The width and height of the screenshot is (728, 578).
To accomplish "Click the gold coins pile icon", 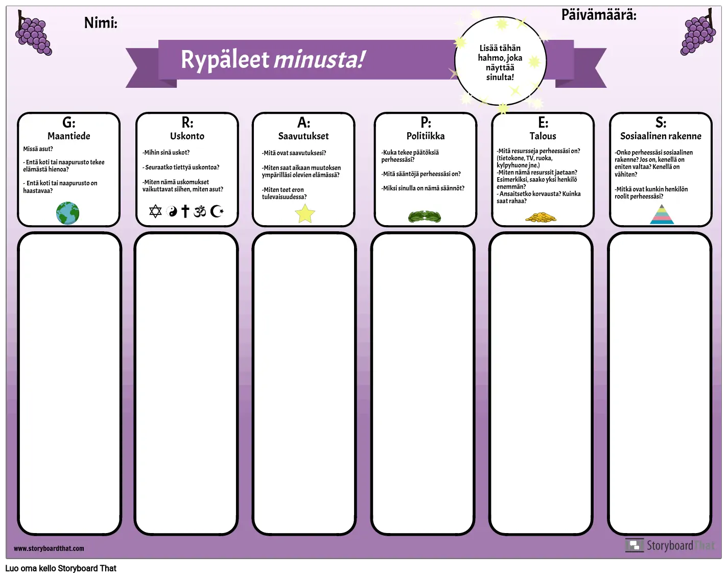I will pyautogui.click(x=541, y=218).
